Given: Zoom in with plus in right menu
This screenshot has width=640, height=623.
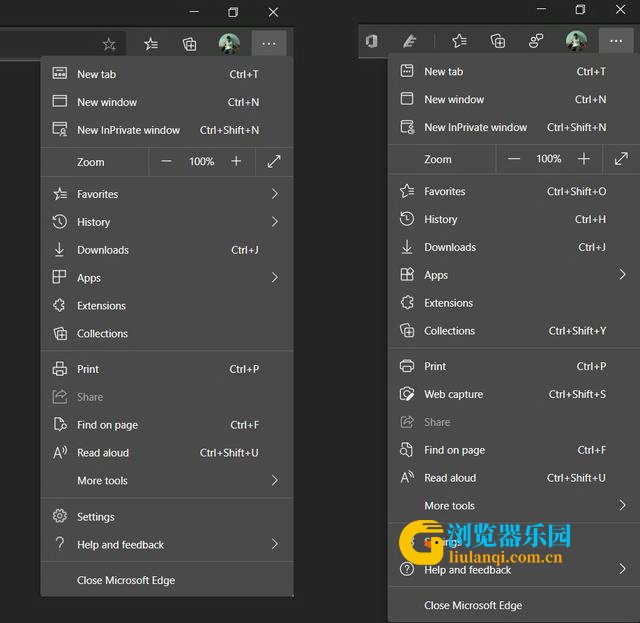Looking at the screenshot, I should coord(584,159).
